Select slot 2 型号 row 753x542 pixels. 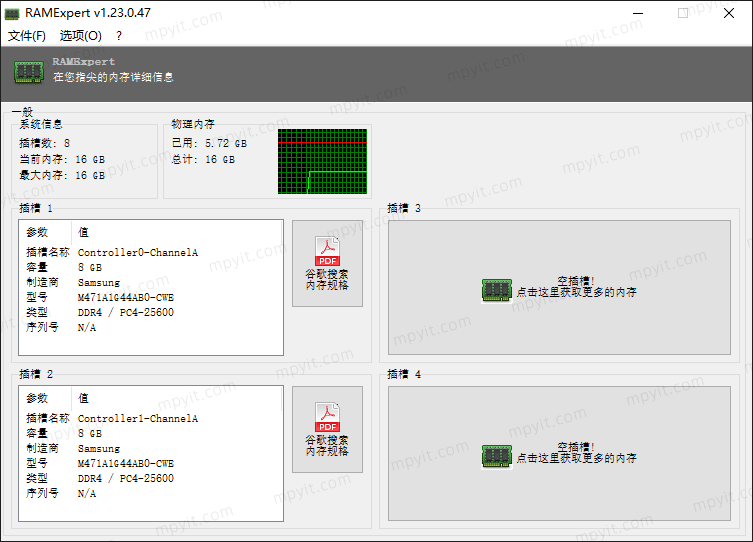click(x=151, y=463)
